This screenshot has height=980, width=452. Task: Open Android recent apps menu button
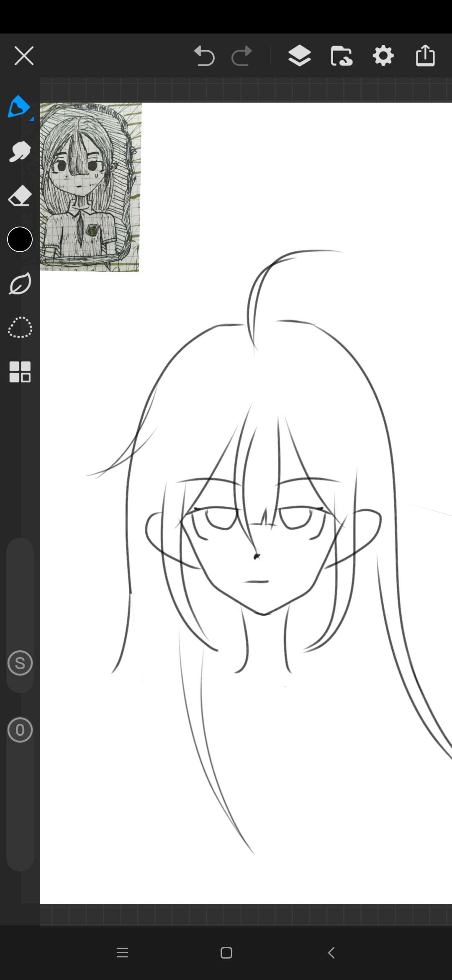coord(122,953)
